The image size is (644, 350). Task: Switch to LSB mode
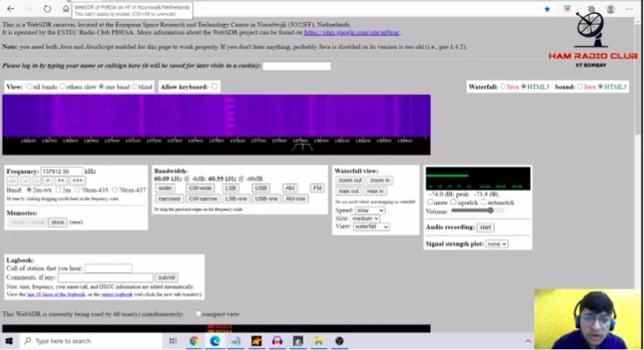(x=230, y=188)
